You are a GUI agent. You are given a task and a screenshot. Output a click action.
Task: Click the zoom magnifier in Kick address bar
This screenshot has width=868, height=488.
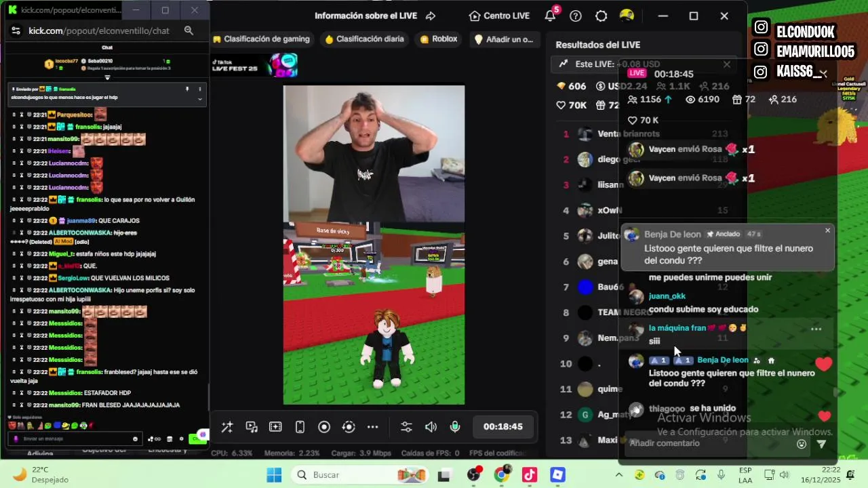tap(189, 30)
